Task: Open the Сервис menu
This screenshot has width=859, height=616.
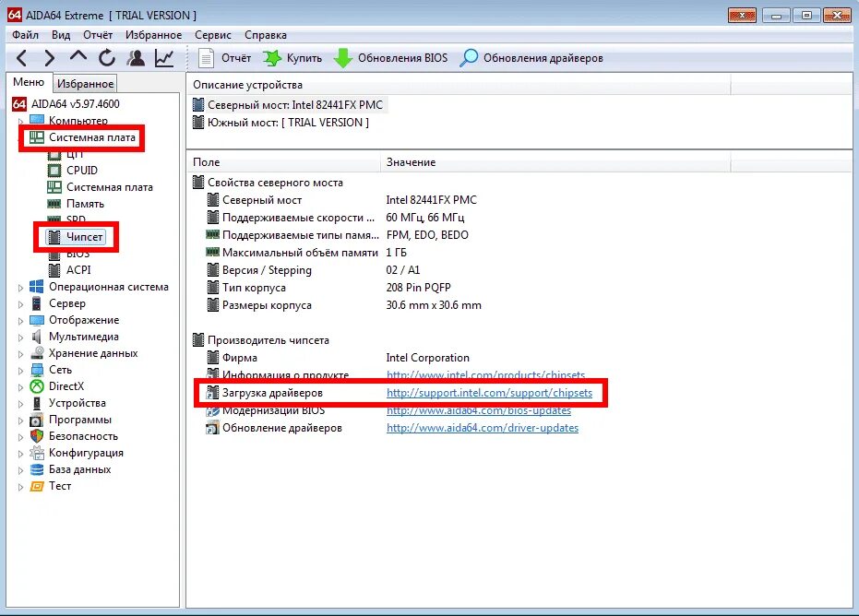Action: point(213,35)
